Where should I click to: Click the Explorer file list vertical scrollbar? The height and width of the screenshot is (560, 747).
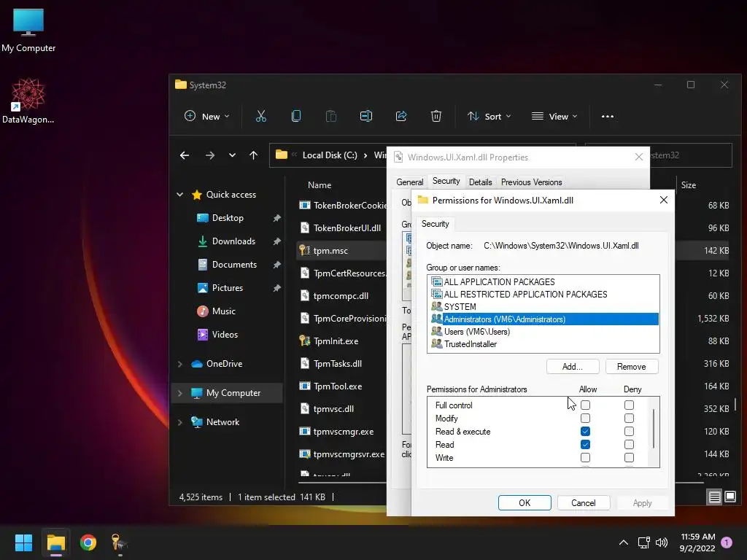[735, 404]
